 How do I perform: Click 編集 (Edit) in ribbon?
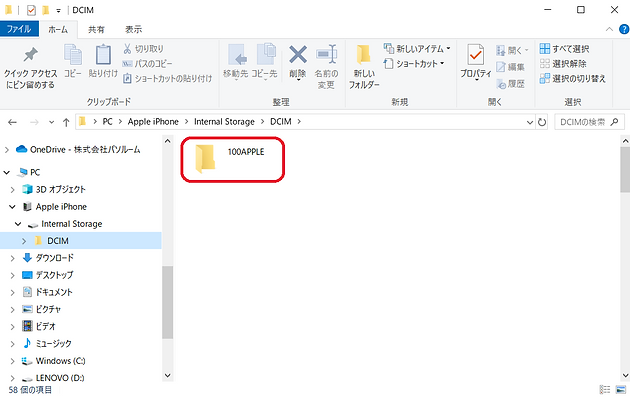point(510,67)
